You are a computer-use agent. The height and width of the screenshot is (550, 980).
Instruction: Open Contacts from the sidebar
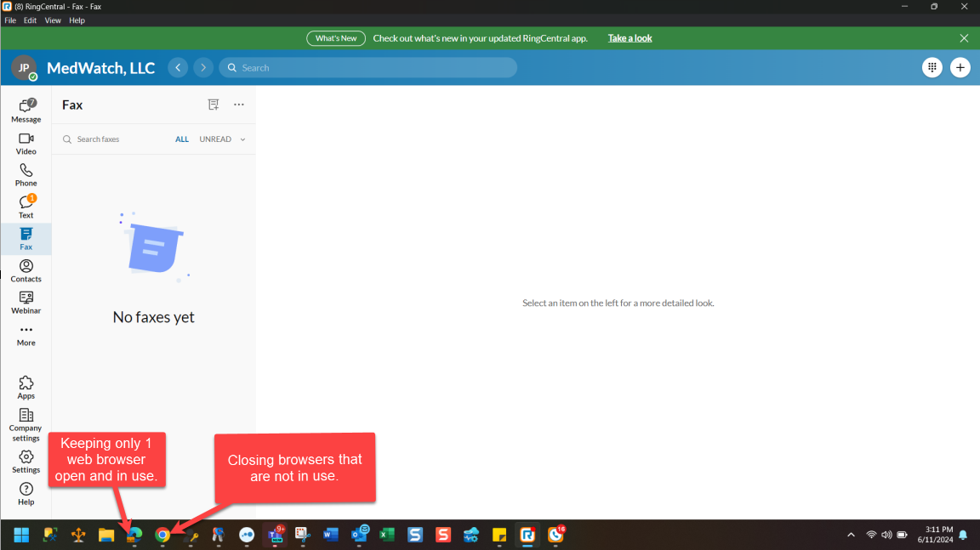point(26,270)
